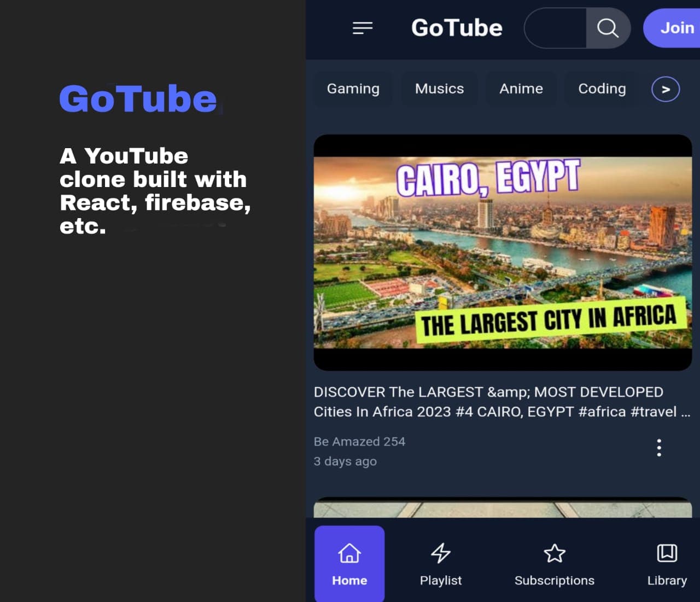Click the Library label text

pos(667,581)
